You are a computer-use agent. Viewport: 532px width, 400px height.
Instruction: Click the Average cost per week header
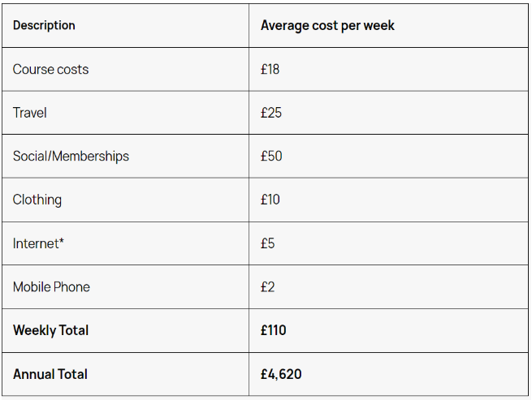pos(327,26)
